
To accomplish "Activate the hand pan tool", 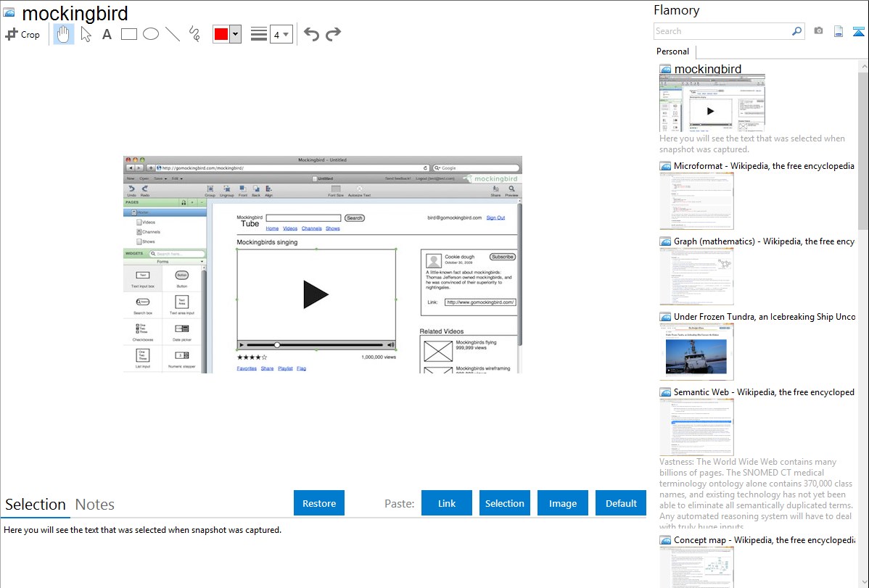I will (64, 34).
